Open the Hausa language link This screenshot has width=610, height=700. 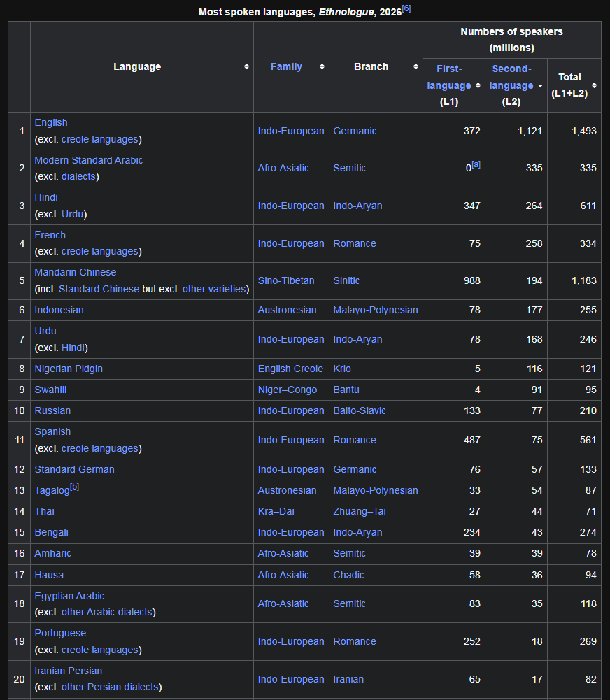[49, 575]
